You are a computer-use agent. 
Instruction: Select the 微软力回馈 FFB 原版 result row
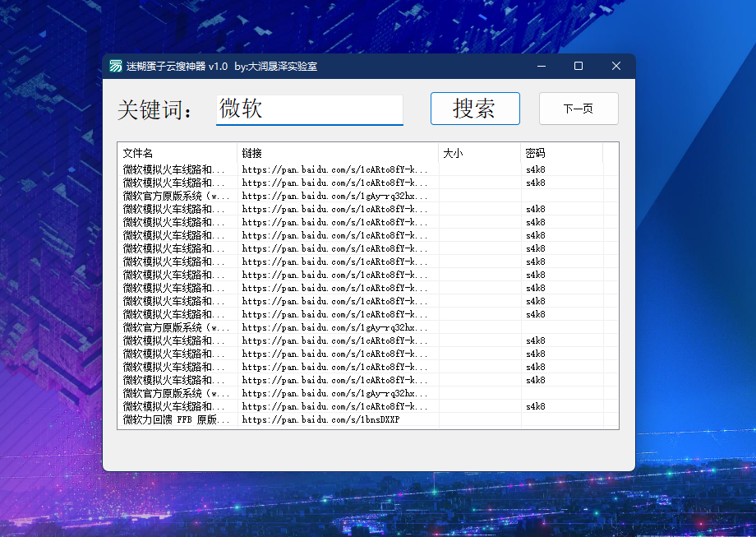pyautogui.click(x=171, y=419)
